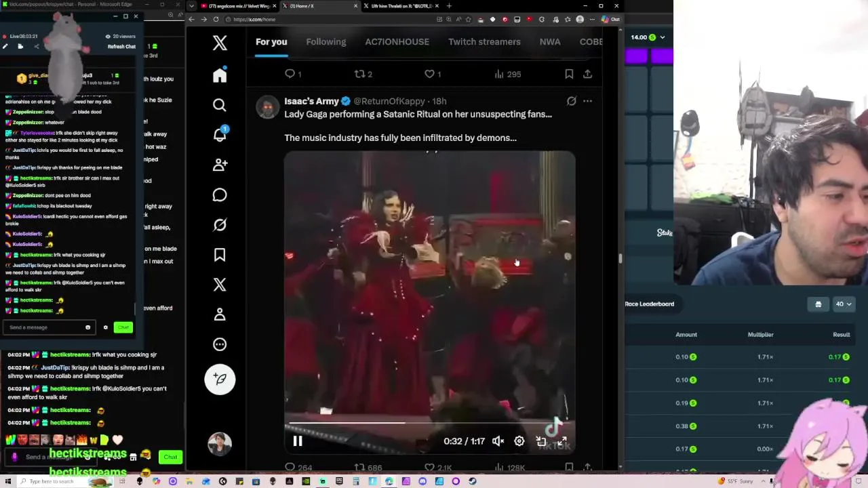Switch to the Twitch streamers tab

(484, 42)
